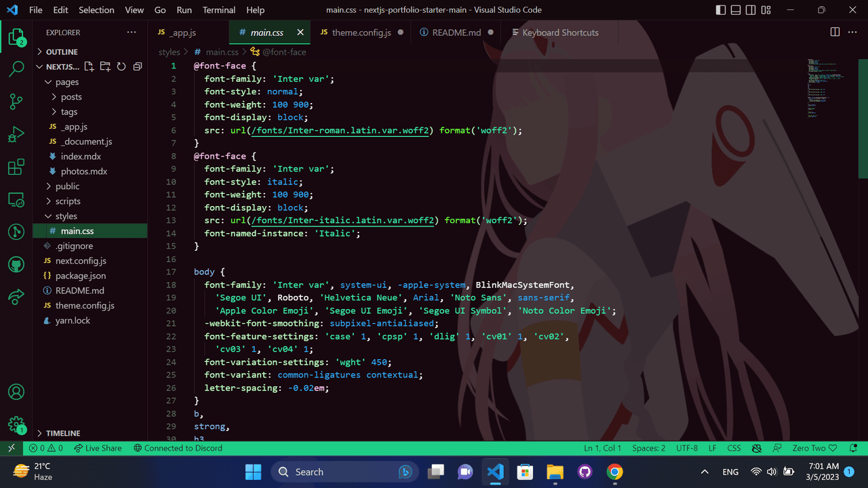Open the Git Graph activity icon

[16, 232]
